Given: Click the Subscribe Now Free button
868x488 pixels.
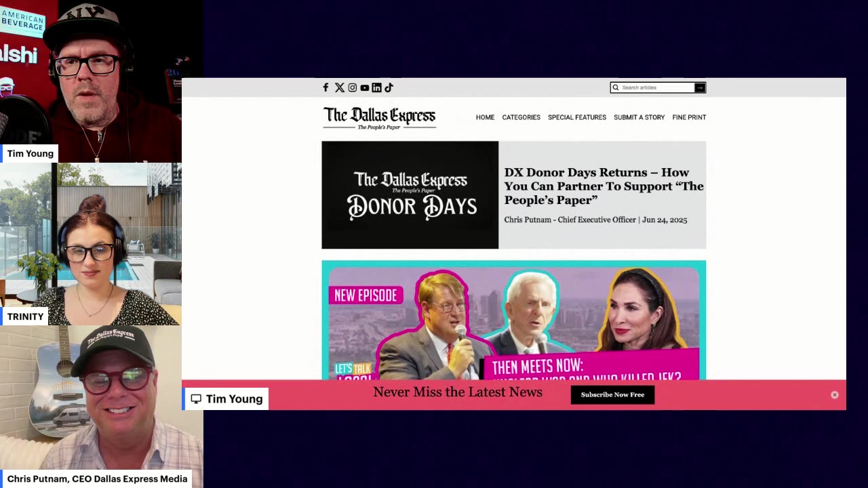Looking at the screenshot, I should click(612, 394).
